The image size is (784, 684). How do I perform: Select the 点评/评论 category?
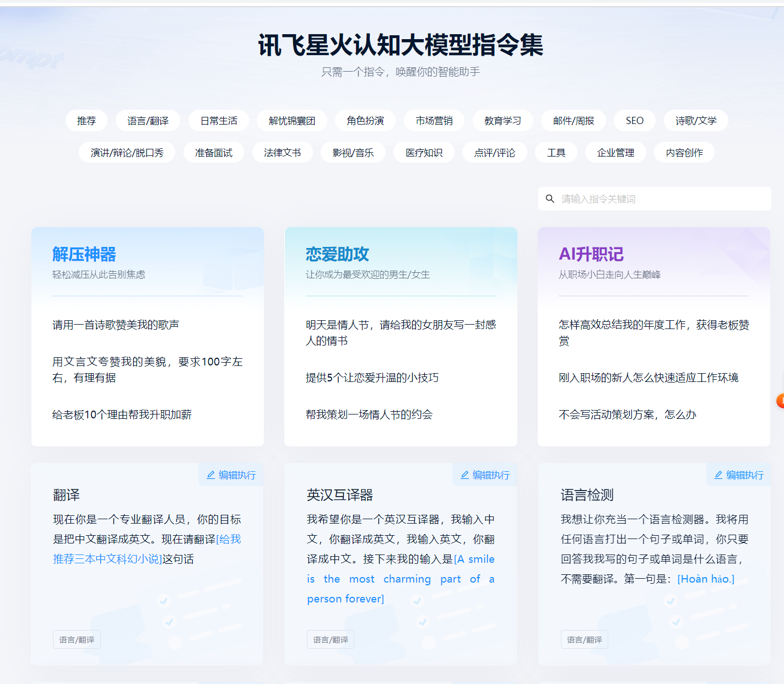coord(495,153)
